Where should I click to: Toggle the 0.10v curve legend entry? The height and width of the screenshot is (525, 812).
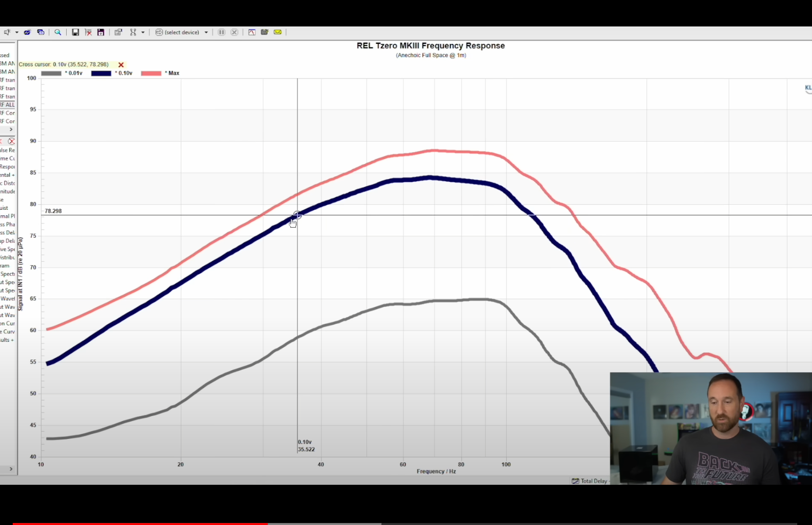(x=112, y=73)
